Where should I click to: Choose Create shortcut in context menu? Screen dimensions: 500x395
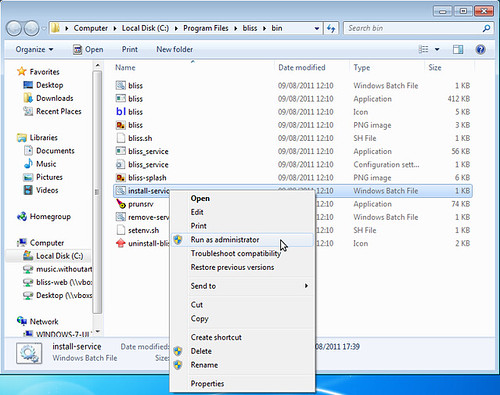pos(242,337)
